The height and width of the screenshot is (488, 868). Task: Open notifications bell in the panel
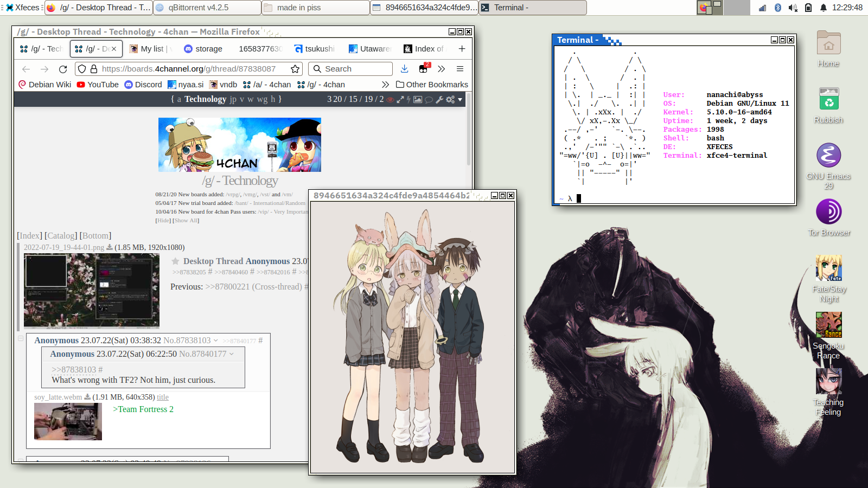(823, 8)
